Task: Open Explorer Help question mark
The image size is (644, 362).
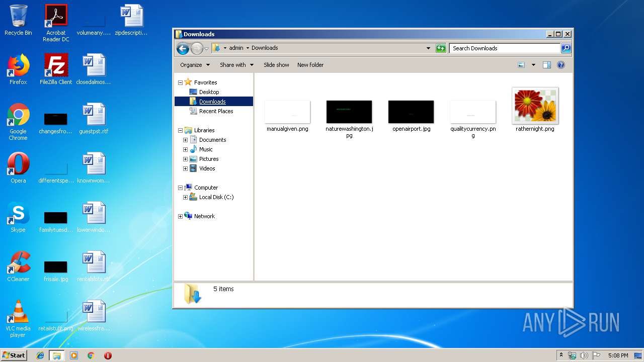Action: click(561, 65)
